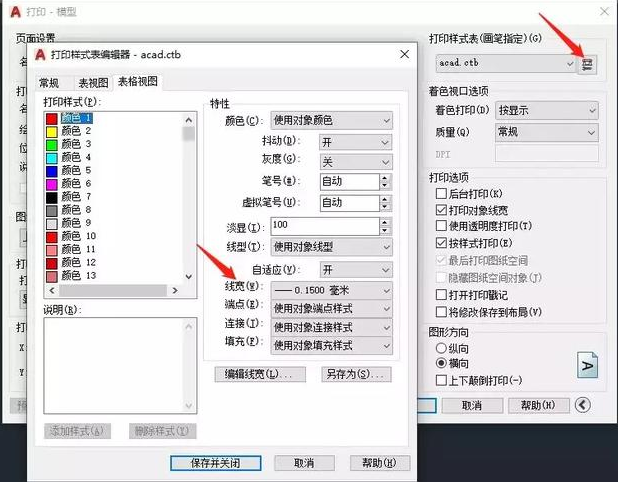Image resolution: width=618 pixels, height=482 pixels.
Task: Open the 着色打印 shade plot dropdown
Action: tap(547, 110)
